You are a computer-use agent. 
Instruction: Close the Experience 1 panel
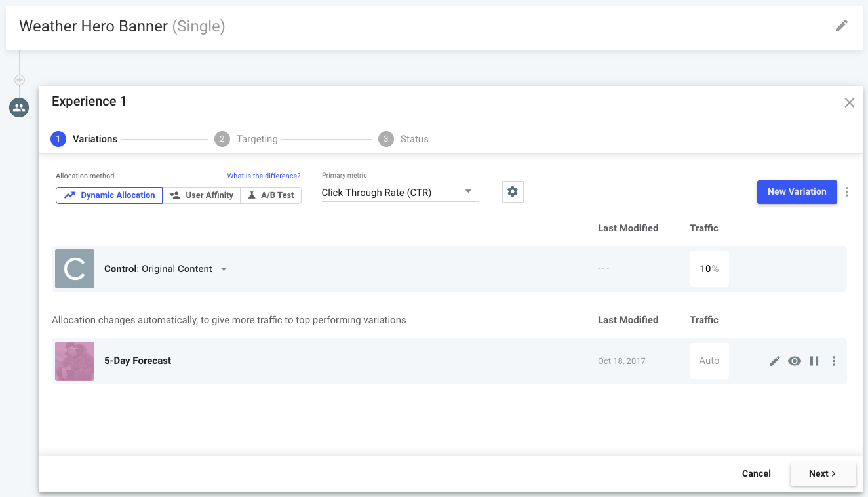coord(850,102)
